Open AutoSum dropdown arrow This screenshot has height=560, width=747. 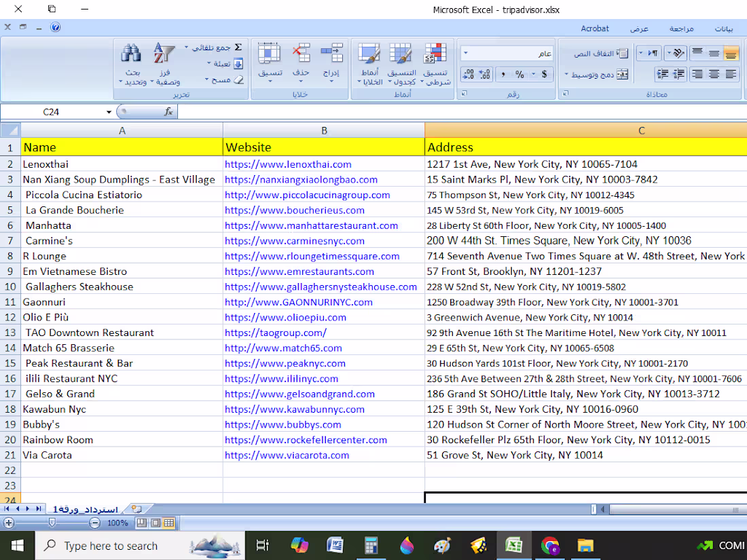tap(186, 47)
